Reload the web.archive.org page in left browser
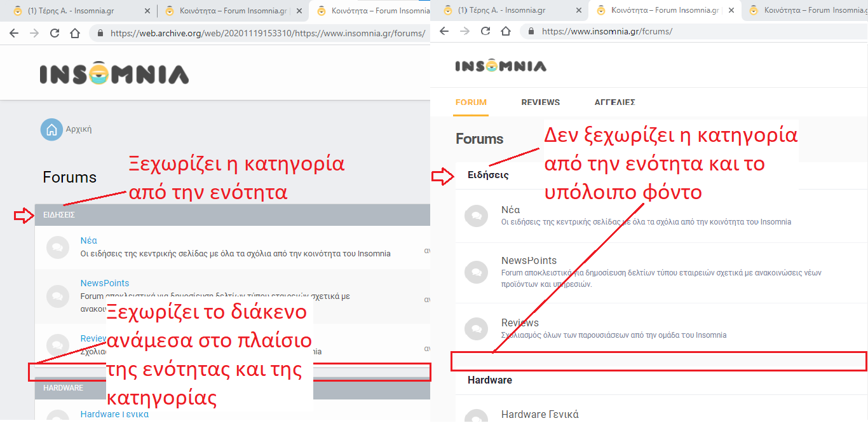The image size is (868, 437). tap(55, 33)
